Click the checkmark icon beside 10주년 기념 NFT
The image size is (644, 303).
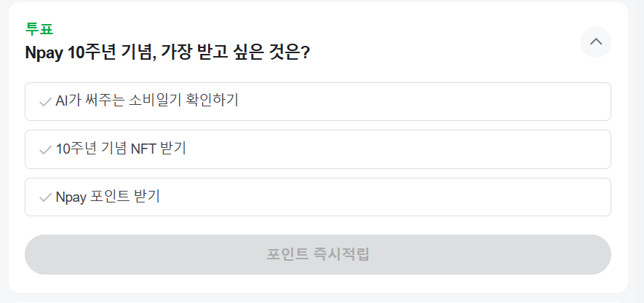[x=45, y=149]
